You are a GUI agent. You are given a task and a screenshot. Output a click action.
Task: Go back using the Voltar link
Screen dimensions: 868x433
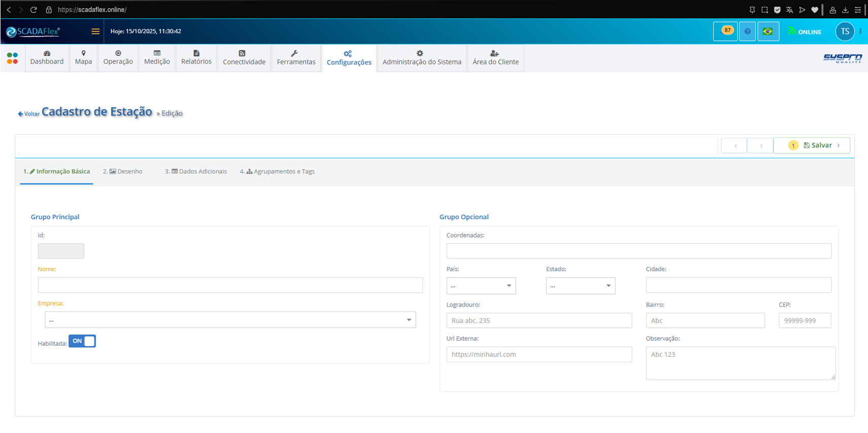[x=29, y=114]
